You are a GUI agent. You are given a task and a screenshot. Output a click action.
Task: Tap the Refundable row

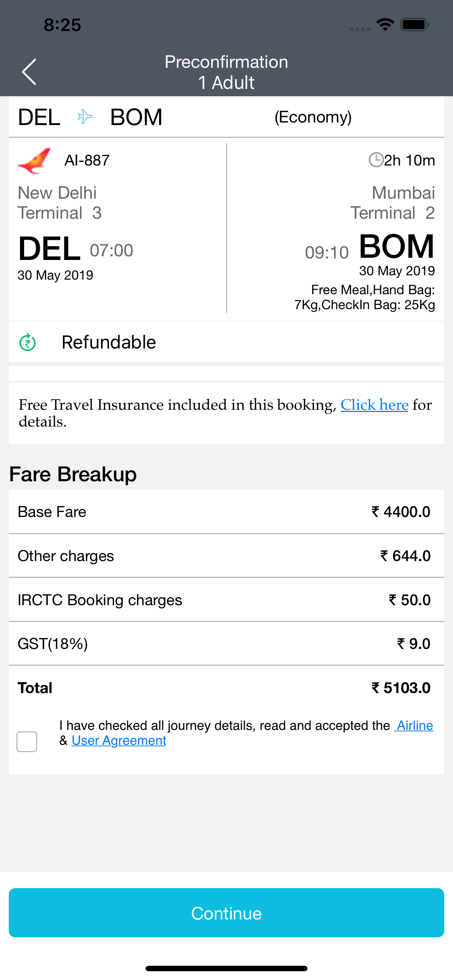point(226,342)
